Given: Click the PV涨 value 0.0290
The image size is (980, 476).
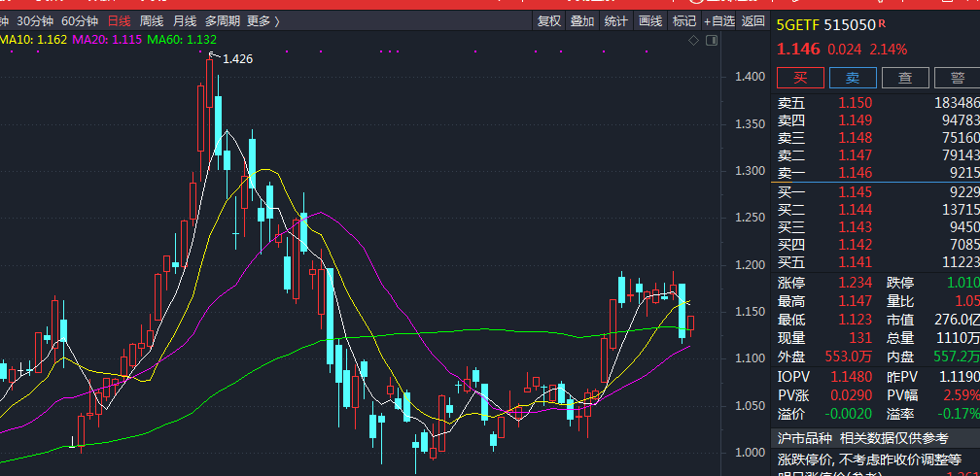Looking at the screenshot, I should click(852, 394).
